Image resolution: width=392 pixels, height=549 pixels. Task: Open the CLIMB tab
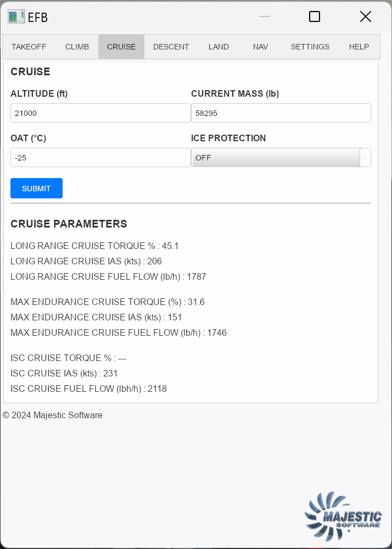pyautogui.click(x=77, y=47)
